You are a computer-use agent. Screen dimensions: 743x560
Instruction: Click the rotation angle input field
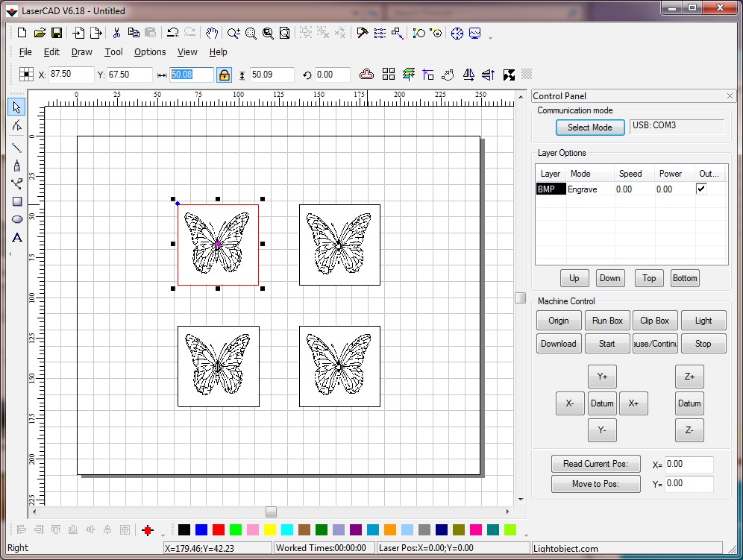332,75
